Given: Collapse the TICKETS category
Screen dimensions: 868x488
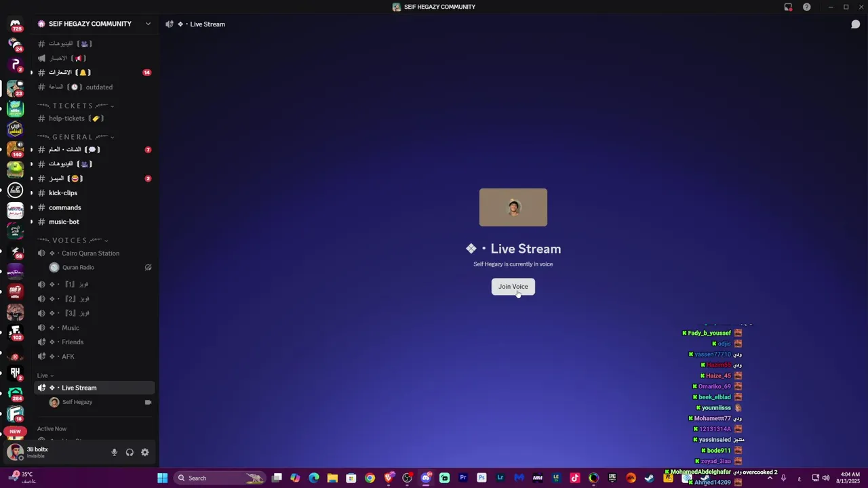Looking at the screenshot, I should pyautogui.click(x=75, y=106).
